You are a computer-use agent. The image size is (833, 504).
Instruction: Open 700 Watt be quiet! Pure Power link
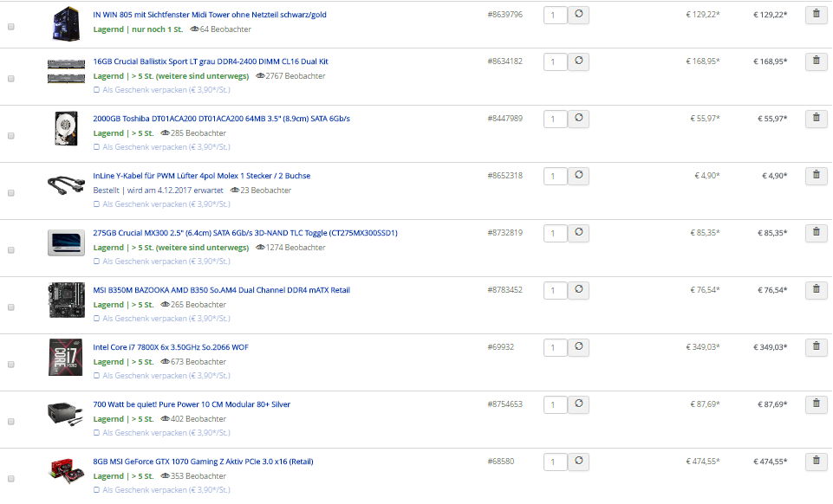click(x=192, y=404)
